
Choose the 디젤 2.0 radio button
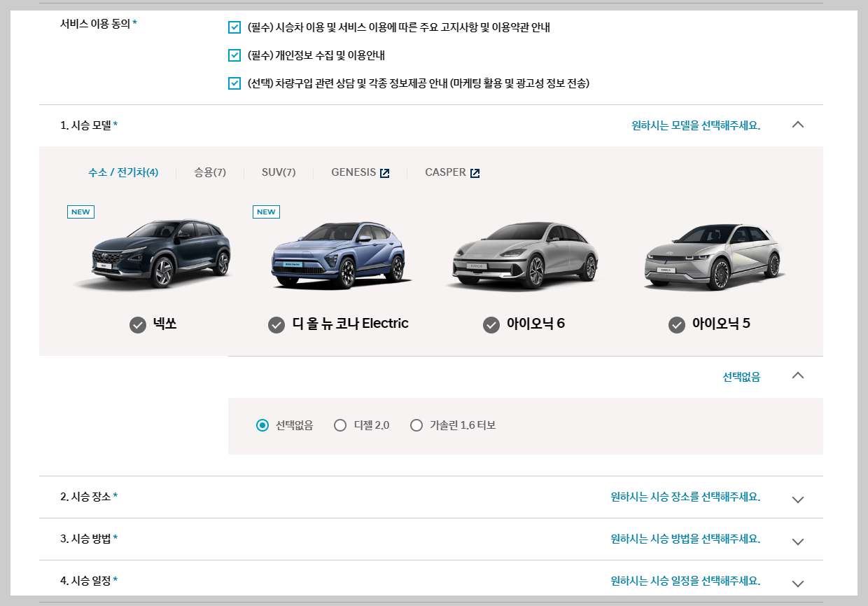pos(340,425)
